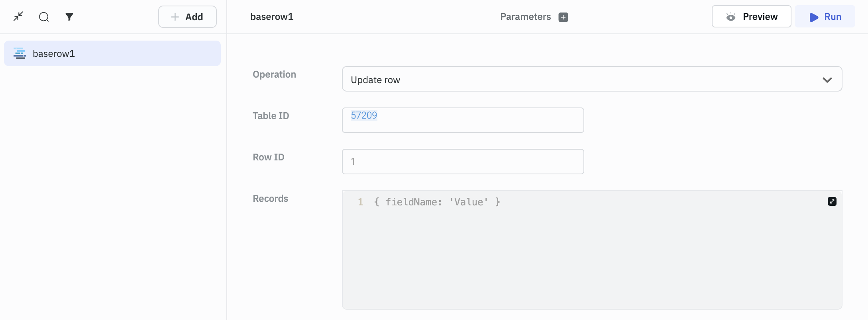Open query search with the magnifier icon
868x320 pixels.
pyautogui.click(x=44, y=17)
